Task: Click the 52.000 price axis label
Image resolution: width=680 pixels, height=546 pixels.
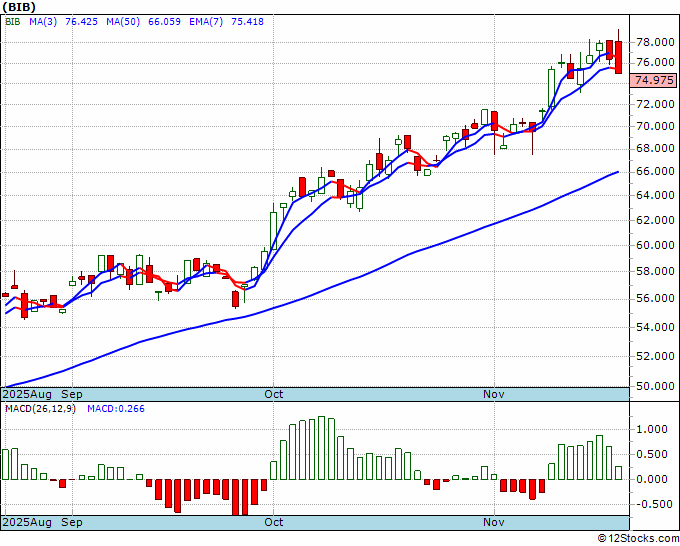Action: (x=655, y=356)
